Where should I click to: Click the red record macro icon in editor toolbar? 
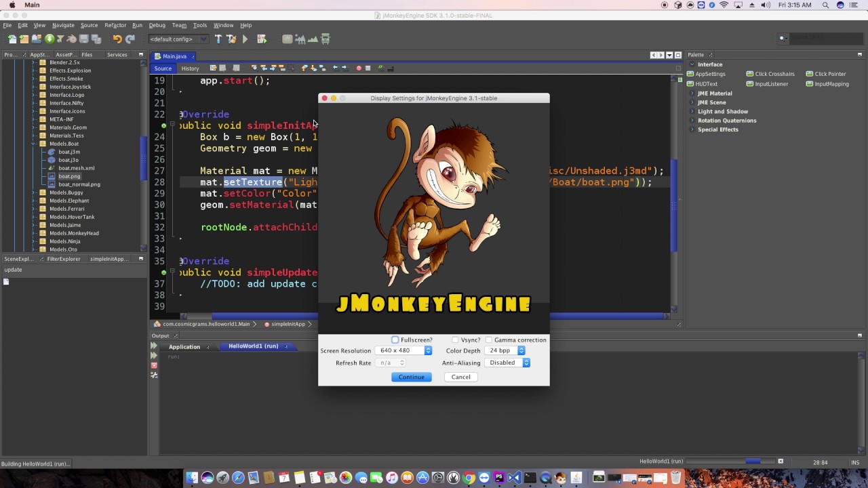click(359, 68)
